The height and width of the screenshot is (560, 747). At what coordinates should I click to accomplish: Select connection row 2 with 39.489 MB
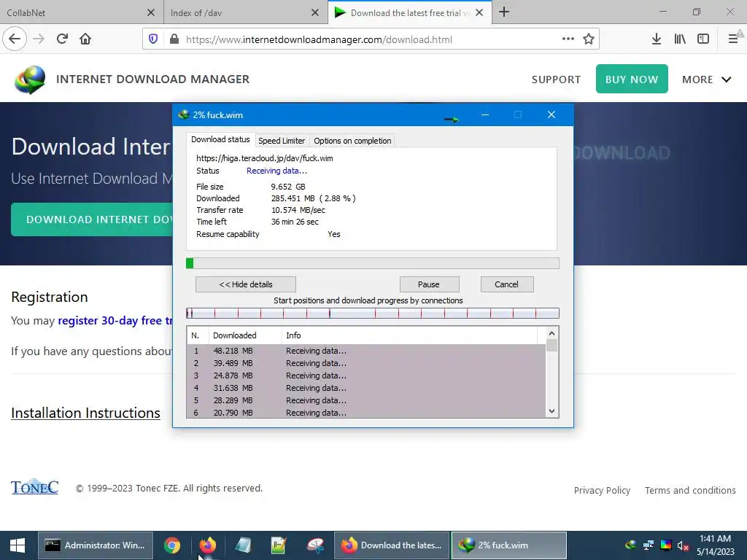(x=366, y=363)
